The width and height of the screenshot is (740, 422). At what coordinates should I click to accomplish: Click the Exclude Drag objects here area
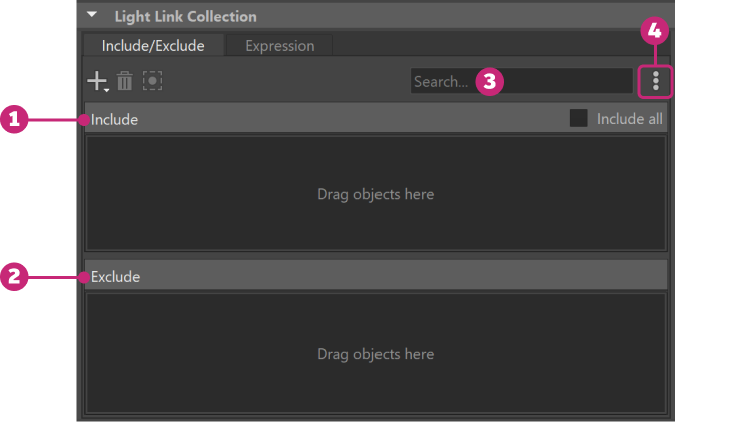click(x=375, y=354)
